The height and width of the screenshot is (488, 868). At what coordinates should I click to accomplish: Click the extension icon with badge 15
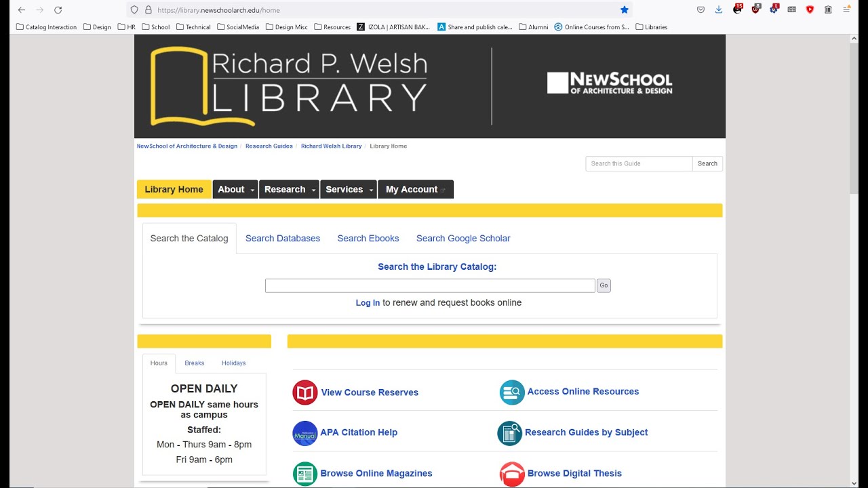click(738, 9)
